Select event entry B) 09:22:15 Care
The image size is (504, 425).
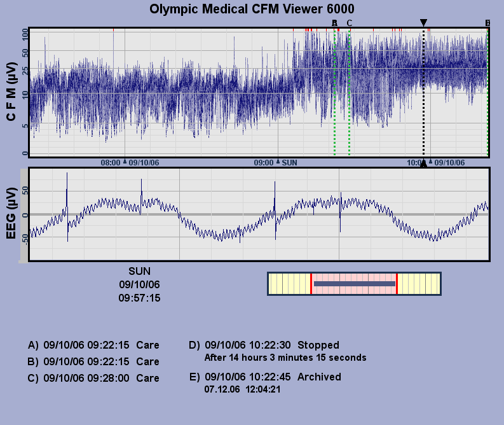click(x=93, y=361)
